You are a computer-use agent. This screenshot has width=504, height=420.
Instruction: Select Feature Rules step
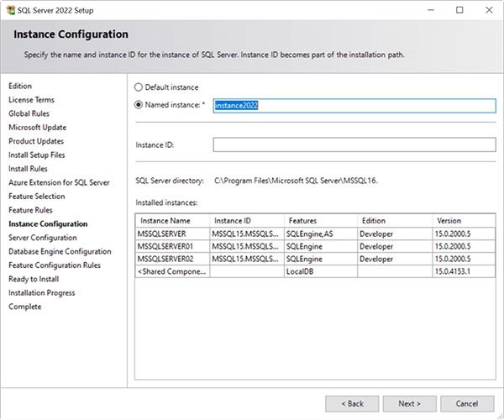pos(30,210)
